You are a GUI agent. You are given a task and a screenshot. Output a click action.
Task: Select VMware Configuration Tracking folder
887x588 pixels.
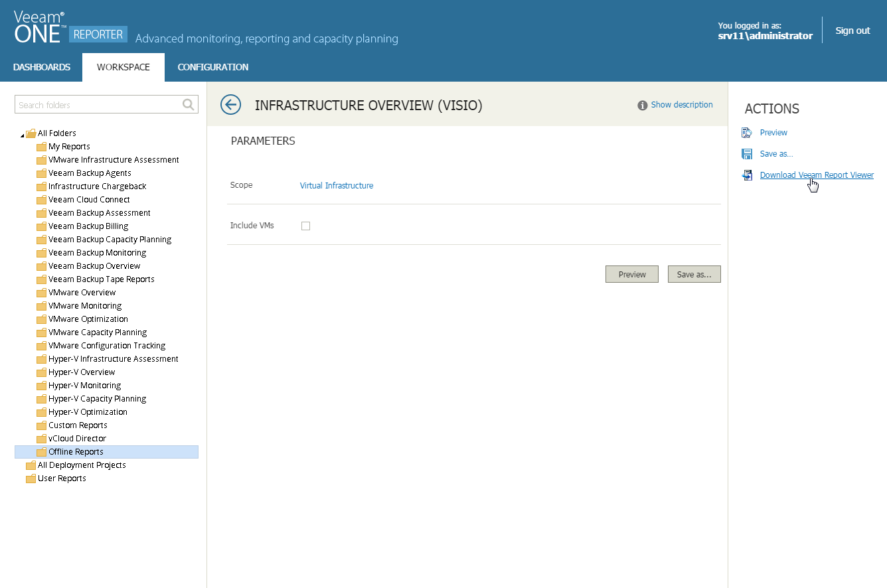[107, 346]
